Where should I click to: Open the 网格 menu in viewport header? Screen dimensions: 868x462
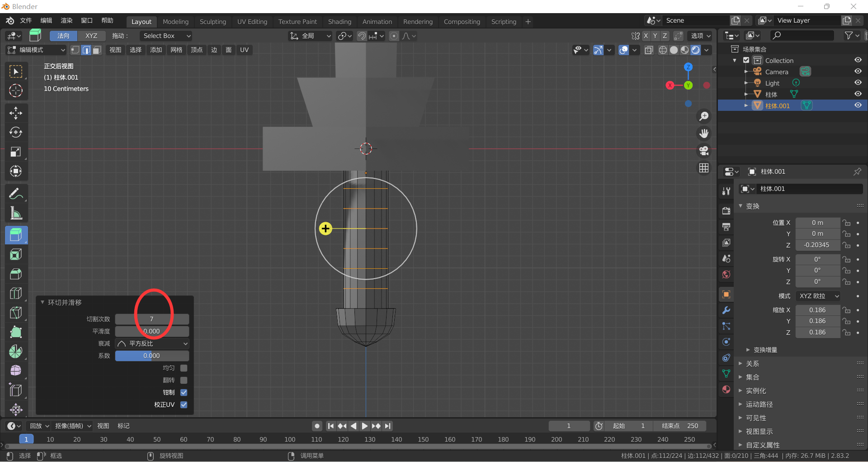176,50
